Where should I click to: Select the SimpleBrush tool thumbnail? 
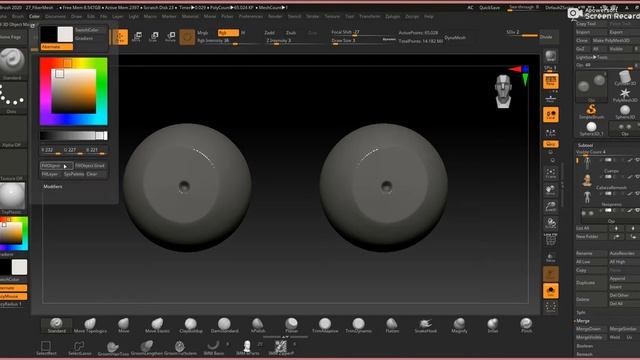tap(591, 111)
